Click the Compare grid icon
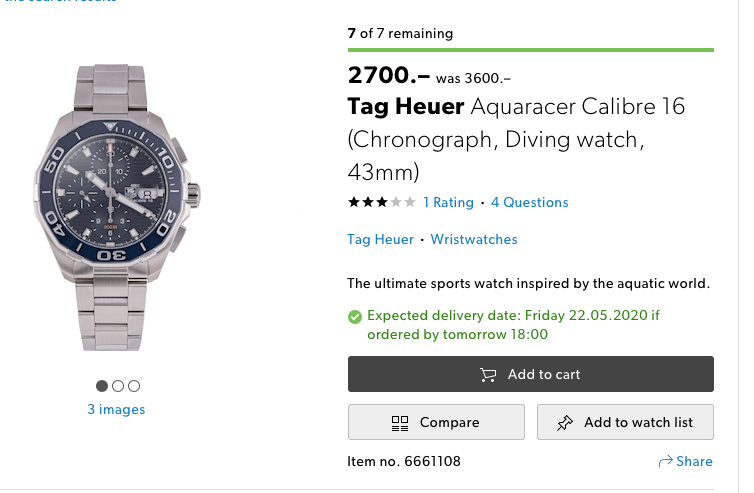Viewport: 754px width, 493px height. [x=401, y=423]
